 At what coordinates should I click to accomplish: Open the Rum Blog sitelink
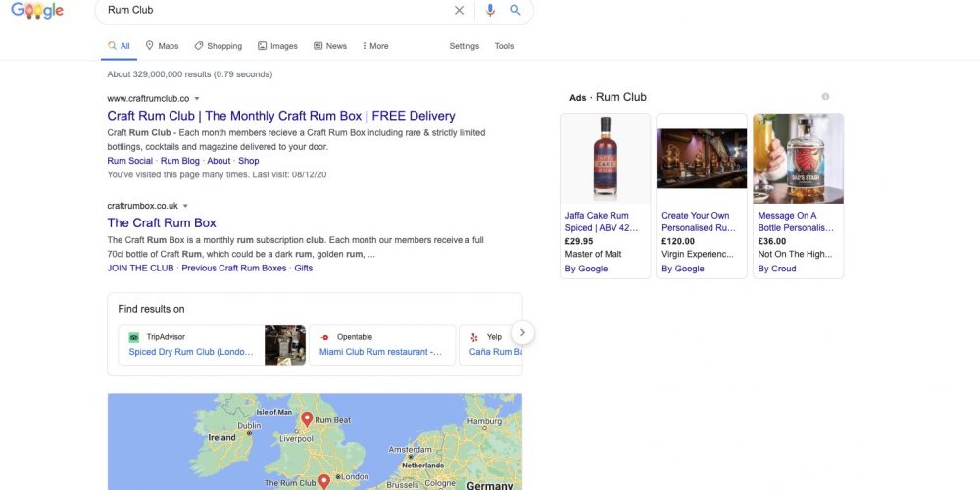tap(180, 161)
